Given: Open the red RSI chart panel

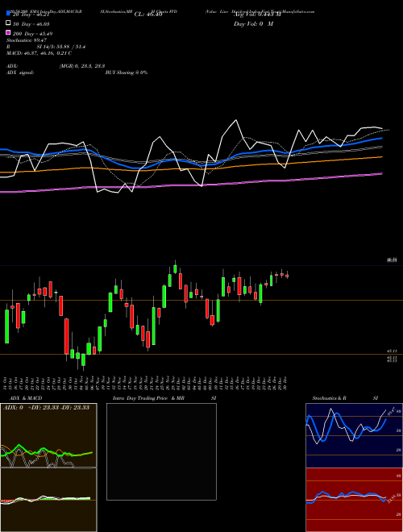Looking at the screenshot, I should (x=354, y=500).
